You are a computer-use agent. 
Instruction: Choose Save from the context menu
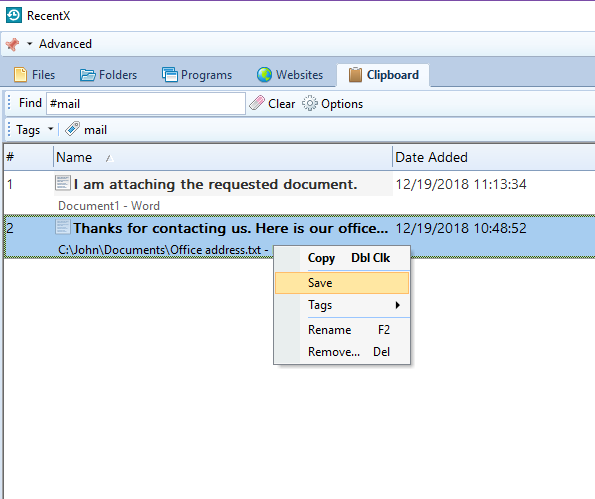[342, 283]
